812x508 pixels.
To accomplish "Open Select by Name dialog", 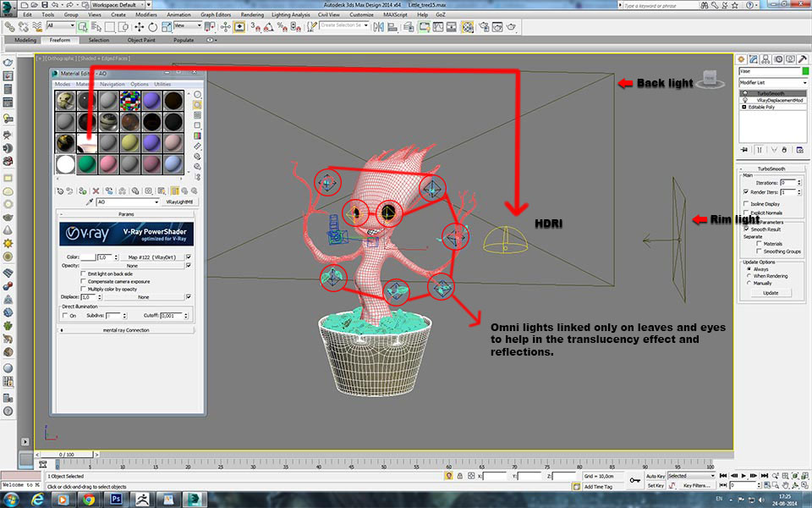I will click(x=96, y=26).
